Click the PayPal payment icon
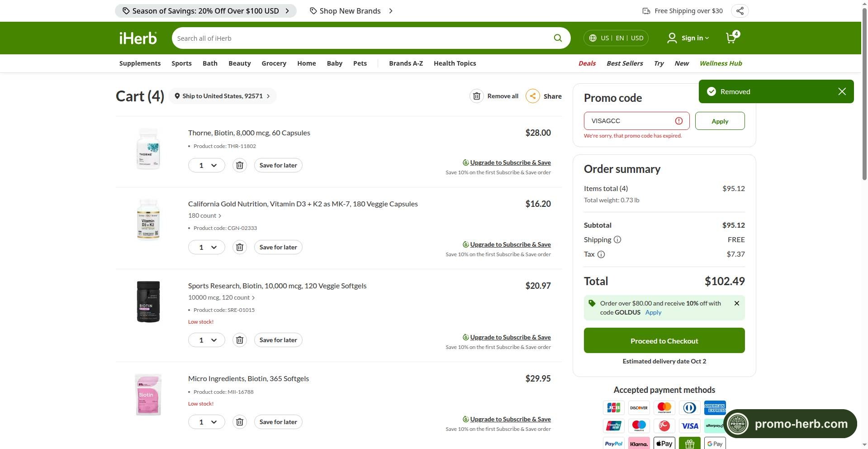Viewport: 868px width, 449px height. pos(614,444)
